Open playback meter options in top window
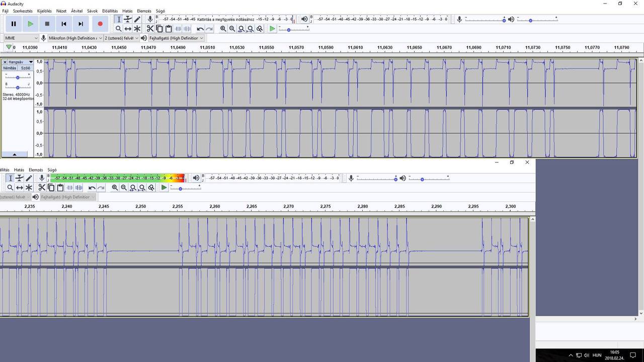 pyautogui.click(x=304, y=19)
